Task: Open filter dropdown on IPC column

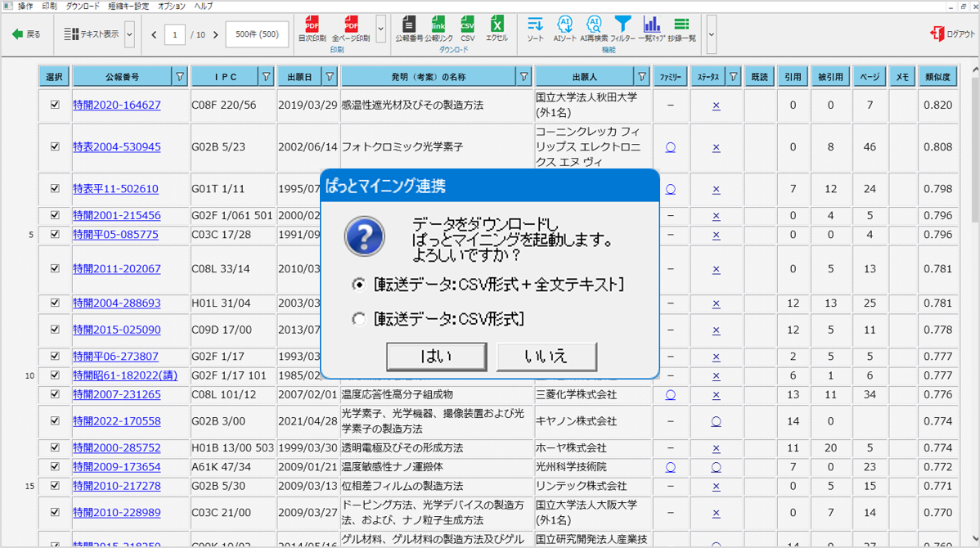Action: [x=266, y=77]
